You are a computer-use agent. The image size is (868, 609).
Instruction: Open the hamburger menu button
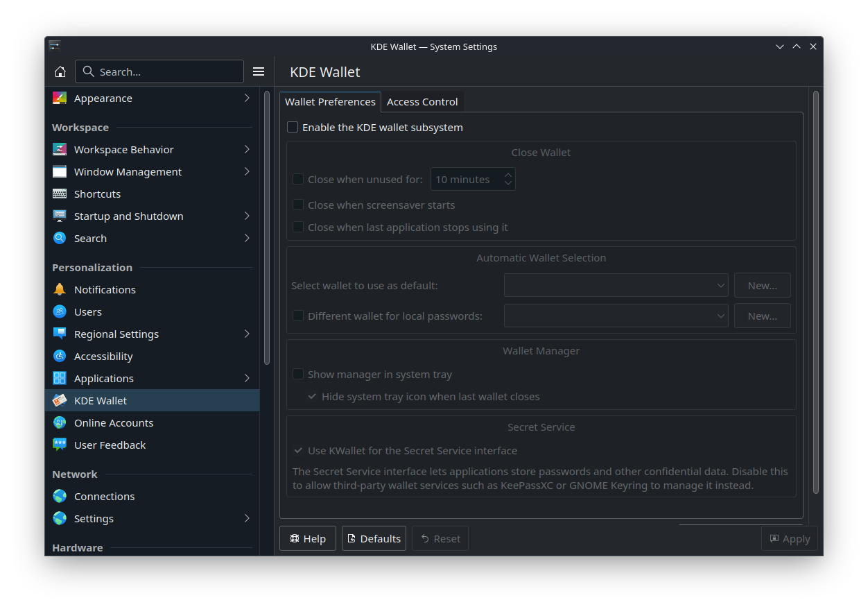(259, 71)
